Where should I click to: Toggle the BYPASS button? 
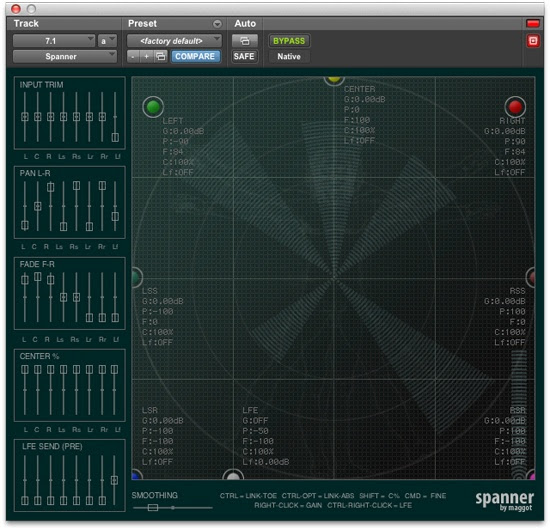[289, 41]
